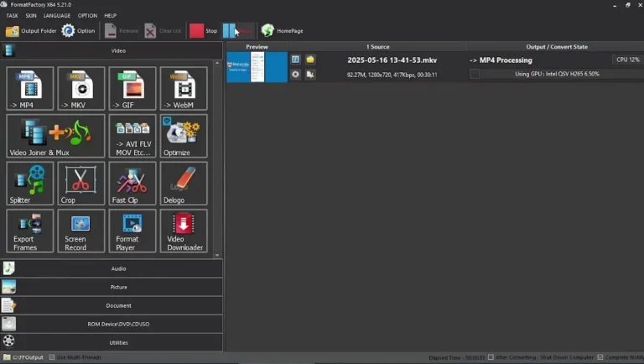Viewport: 644px width, 364px height.
Task: Open the -> GIF converter
Action: (x=132, y=88)
